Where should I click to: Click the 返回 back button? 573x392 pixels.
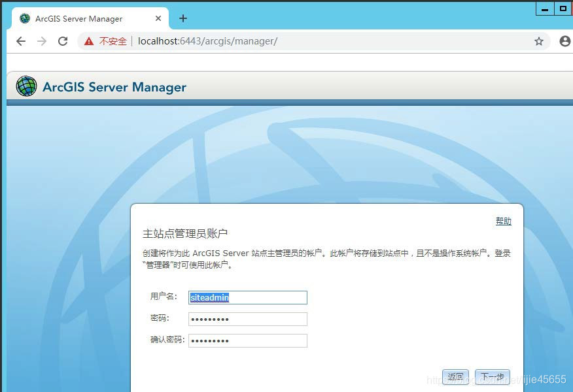455,377
